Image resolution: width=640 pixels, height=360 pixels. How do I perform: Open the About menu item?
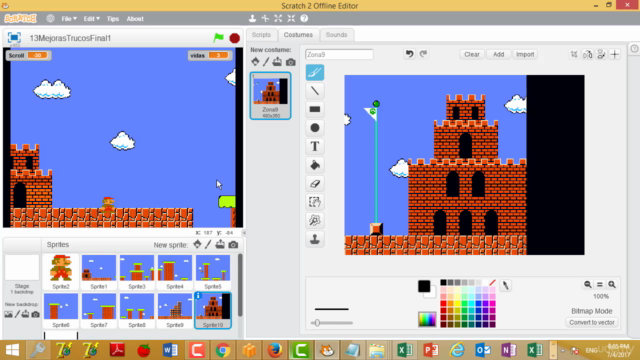tap(135, 19)
